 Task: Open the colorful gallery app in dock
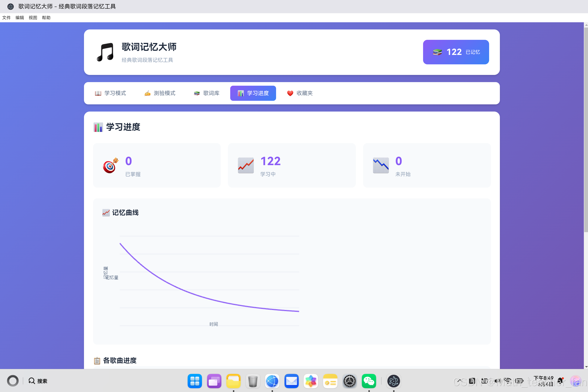(311, 381)
